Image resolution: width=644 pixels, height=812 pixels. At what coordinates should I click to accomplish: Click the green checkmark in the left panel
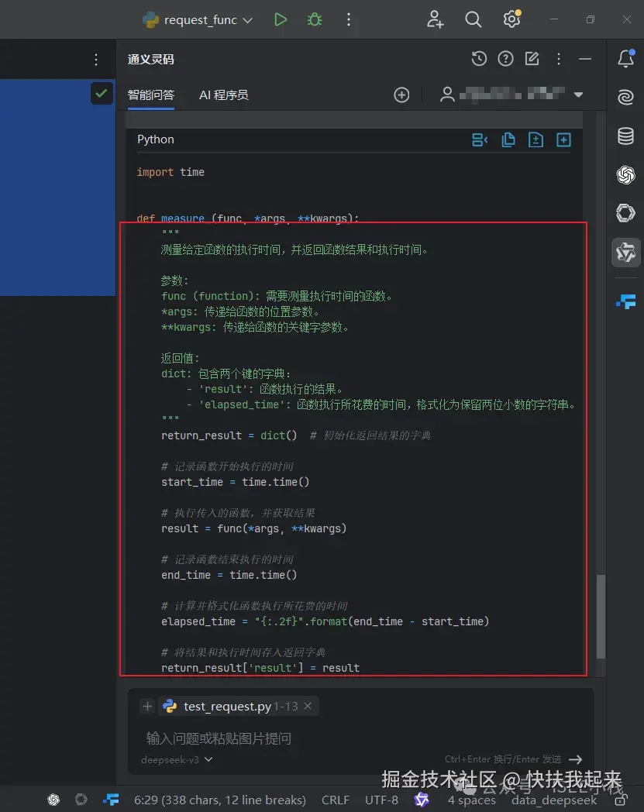[x=102, y=94]
